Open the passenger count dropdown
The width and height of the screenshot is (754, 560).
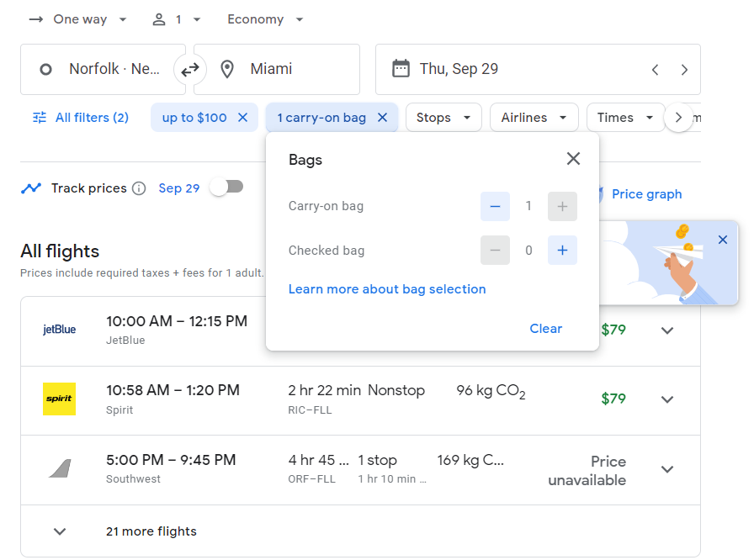point(177,19)
